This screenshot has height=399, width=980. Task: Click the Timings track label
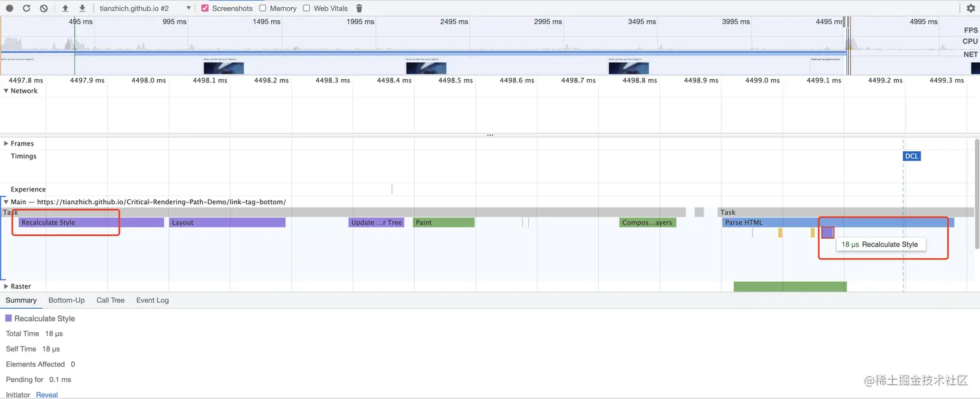click(23, 156)
